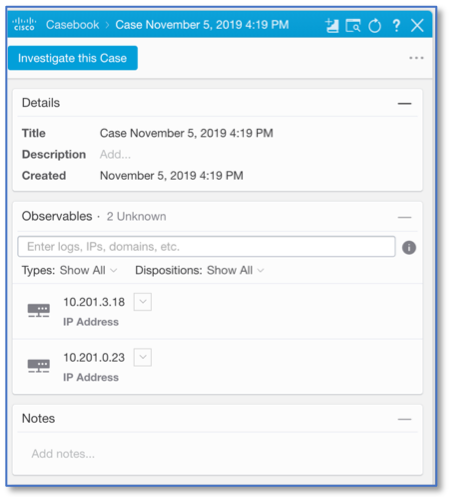The height and width of the screenshot is (497, 449).
Task: Click the new case icon in header
Action: pos(332,26)
